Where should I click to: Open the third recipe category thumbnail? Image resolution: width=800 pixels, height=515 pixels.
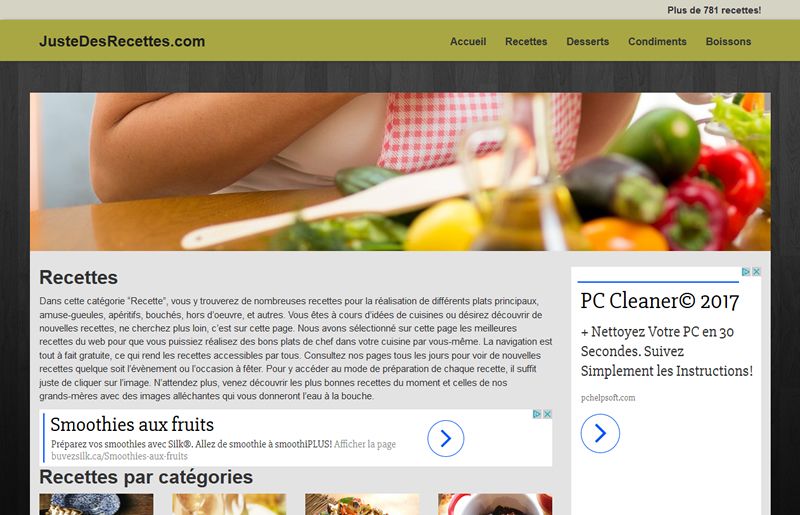click(x=362, y=504)
